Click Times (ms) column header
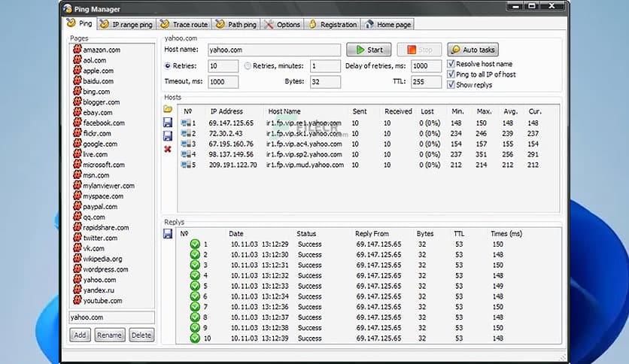The image size is (629, 364). tap(506, 233)
